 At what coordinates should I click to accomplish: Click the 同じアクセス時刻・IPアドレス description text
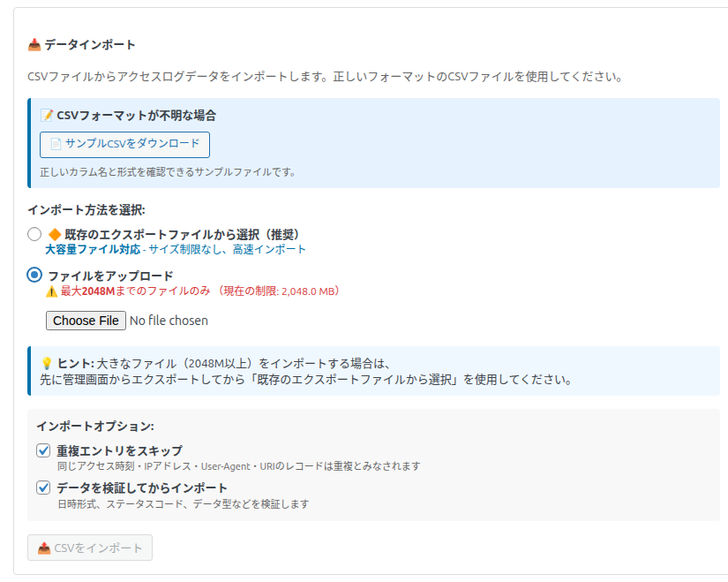tap(239, 466)
